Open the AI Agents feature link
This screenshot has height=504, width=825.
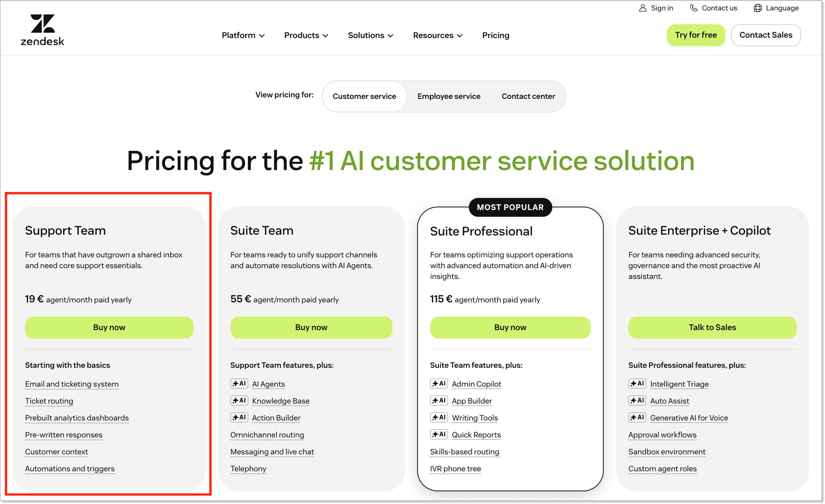269,384
